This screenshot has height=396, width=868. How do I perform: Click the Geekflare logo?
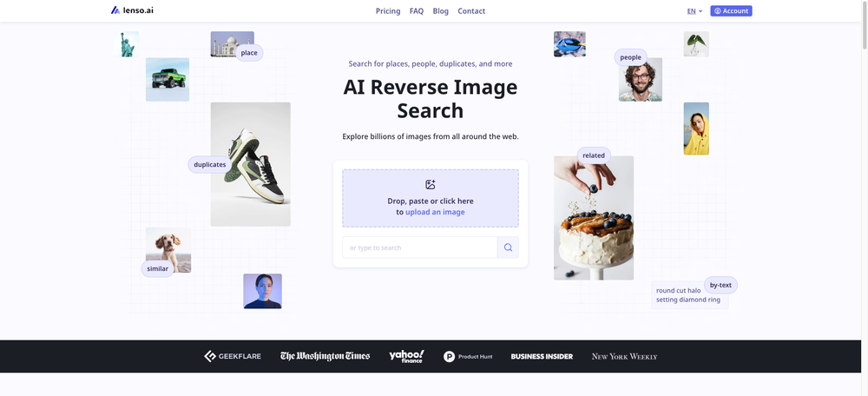[232, 356]
